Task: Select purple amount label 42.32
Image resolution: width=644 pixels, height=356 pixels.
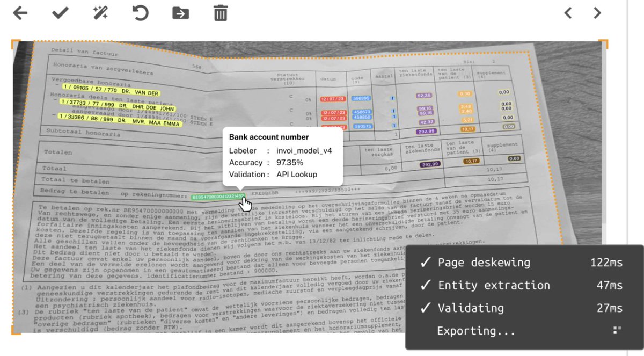Action: click(x=427, y=122)
